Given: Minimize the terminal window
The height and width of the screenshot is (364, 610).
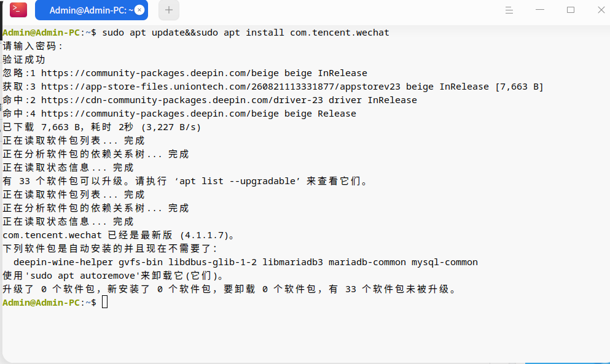Looking at the screenshot, I should (x=539, y=10).
